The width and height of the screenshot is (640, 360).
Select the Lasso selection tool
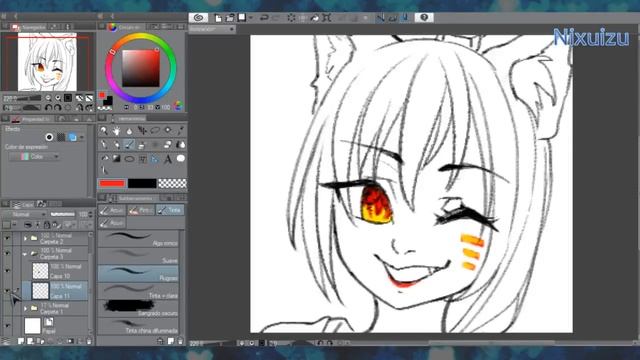pyautogui.click(x=155, y=131)
